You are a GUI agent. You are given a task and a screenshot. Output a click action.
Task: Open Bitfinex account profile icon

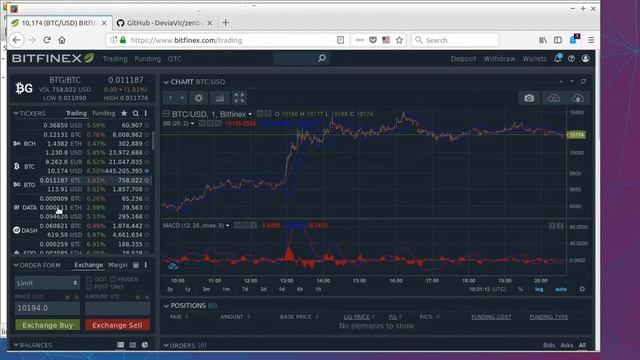tap(585, 59)
